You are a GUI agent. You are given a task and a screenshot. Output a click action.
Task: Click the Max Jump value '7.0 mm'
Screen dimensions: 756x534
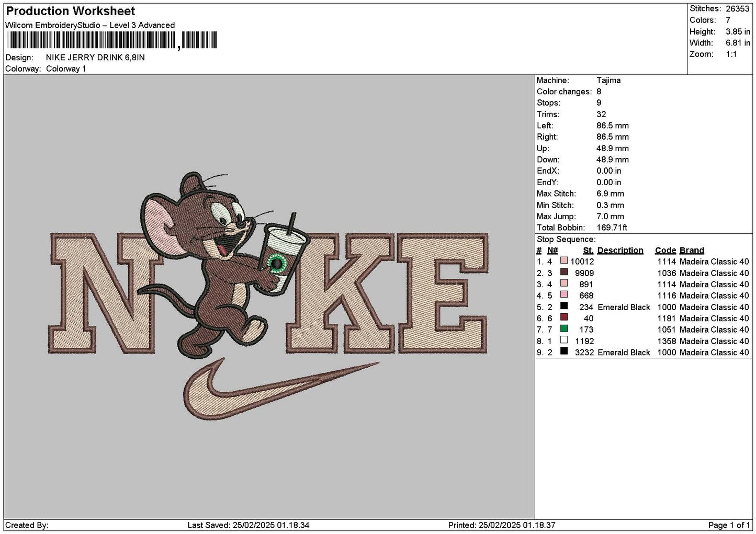click(x=610, y=217)
